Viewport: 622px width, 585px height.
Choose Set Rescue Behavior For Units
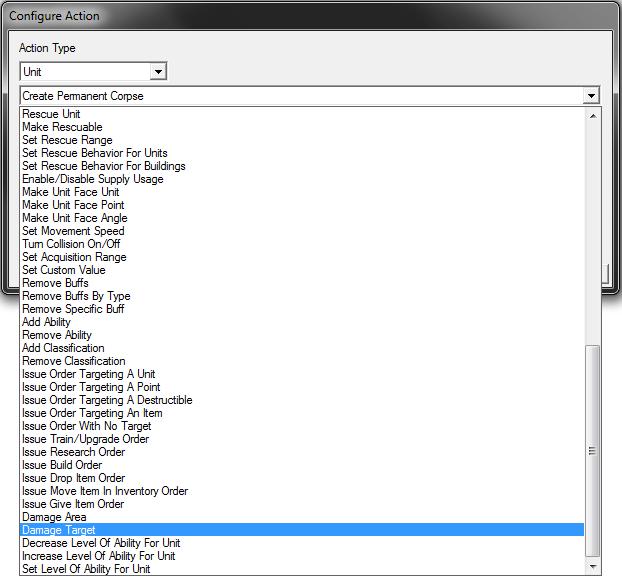pos(302,153)
